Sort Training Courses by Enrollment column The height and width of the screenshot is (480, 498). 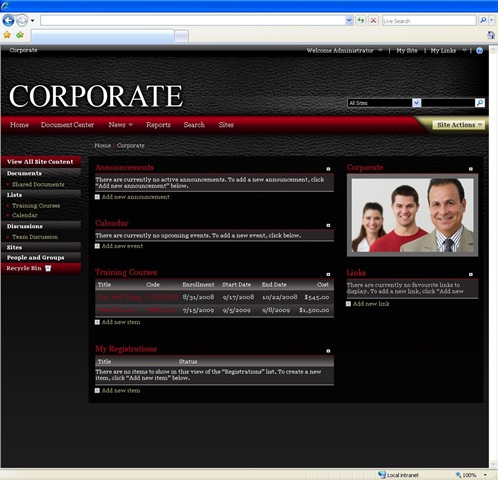[198, 285]
